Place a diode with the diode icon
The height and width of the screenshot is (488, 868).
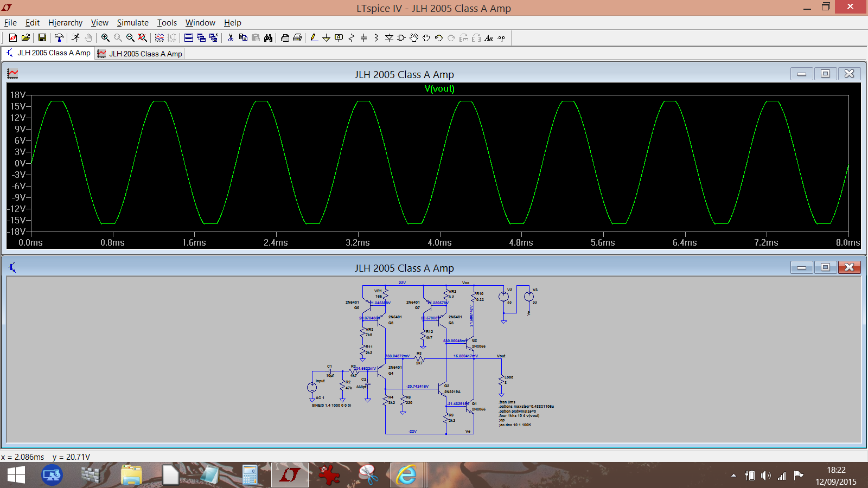tap(389, 37)
